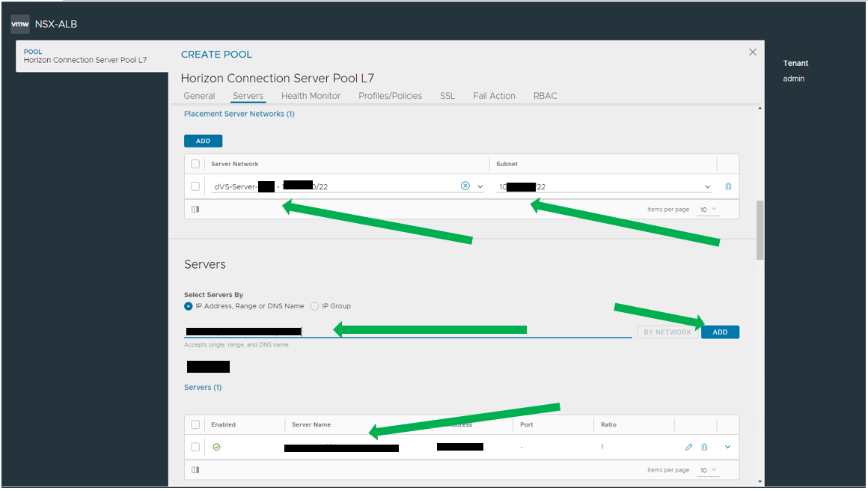Open column settings for server networks table

(195, 210)
